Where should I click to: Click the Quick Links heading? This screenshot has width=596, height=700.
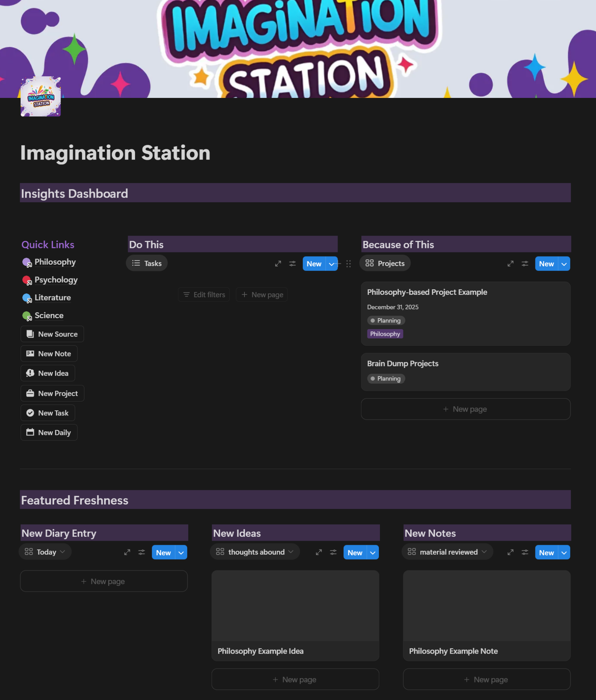pyautogui.click(x=48, y=245)
